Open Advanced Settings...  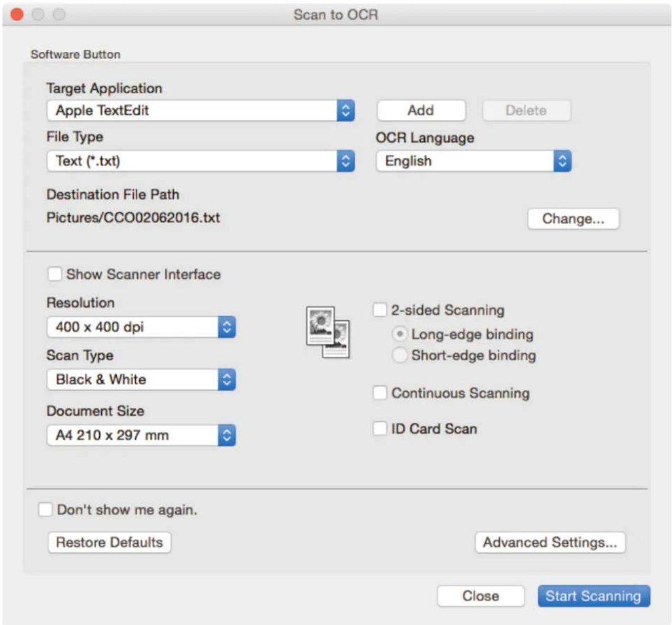pos(550,542)
